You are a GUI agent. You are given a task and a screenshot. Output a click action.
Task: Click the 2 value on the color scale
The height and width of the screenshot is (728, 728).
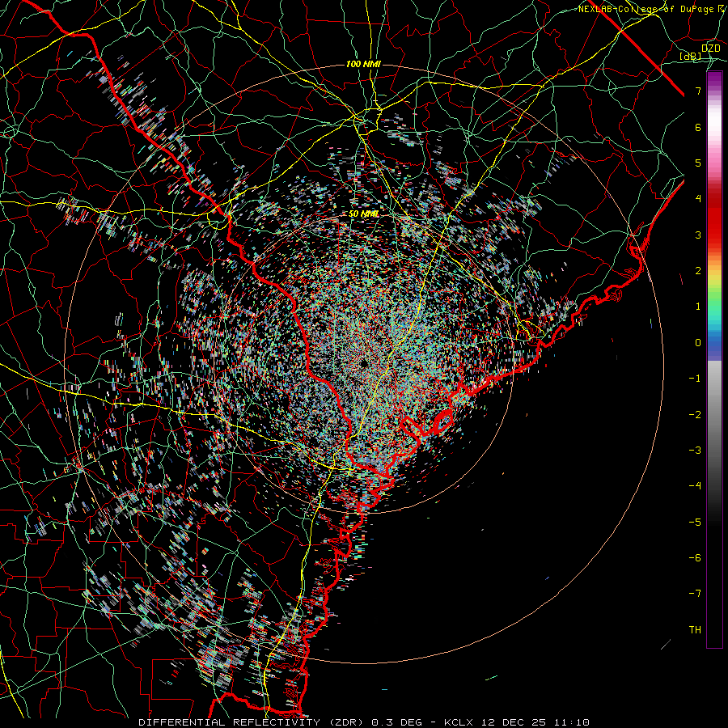(x=698, y=271)
